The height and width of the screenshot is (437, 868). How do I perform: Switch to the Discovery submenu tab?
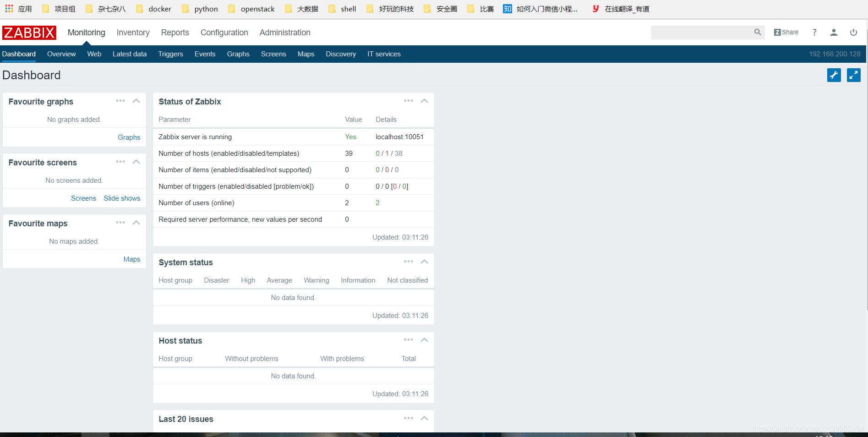[341, 54]
